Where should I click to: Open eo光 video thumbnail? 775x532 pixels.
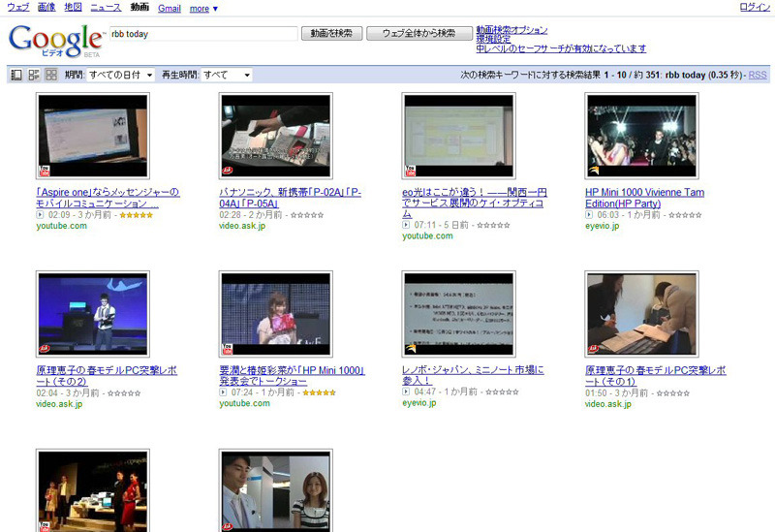click(458, 136)
